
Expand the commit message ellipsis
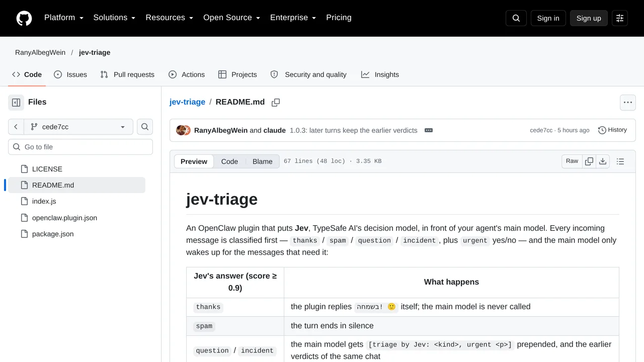[x=429, y=130]
